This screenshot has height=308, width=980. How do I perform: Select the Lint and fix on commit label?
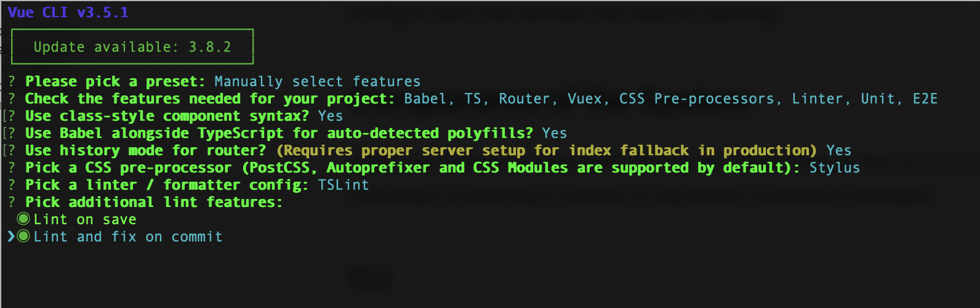(128, 237)
